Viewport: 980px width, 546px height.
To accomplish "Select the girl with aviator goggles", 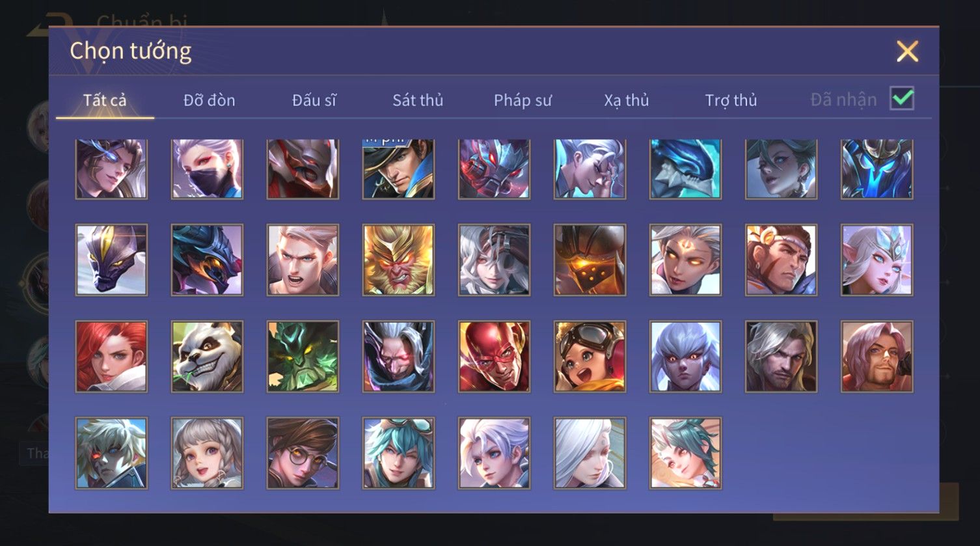I will coord(590,357).
